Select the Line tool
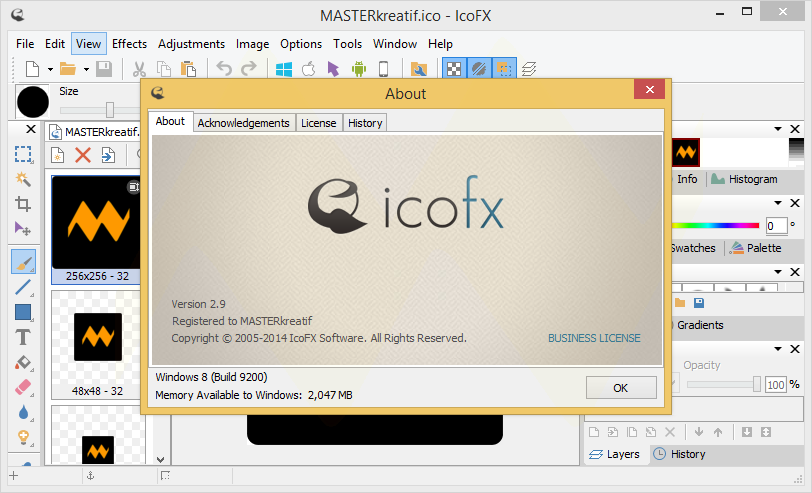Viewport: 812px width, 493px height. pos(23,287)
